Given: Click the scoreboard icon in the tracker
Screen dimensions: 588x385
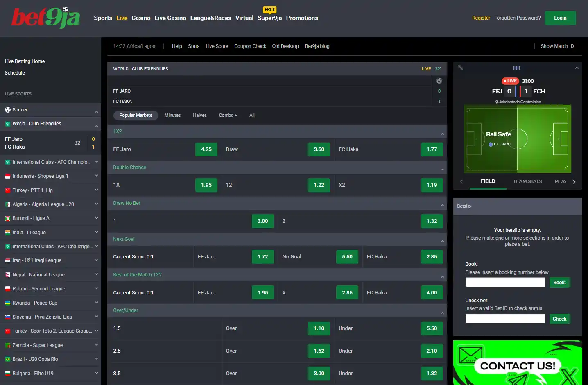Looking at the screenshot, I should 516,68.
